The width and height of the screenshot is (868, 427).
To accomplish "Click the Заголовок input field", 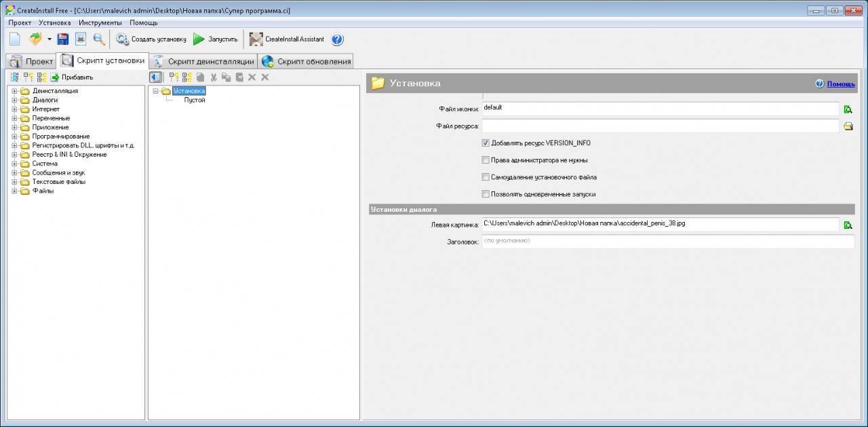I will pos(668,241).
